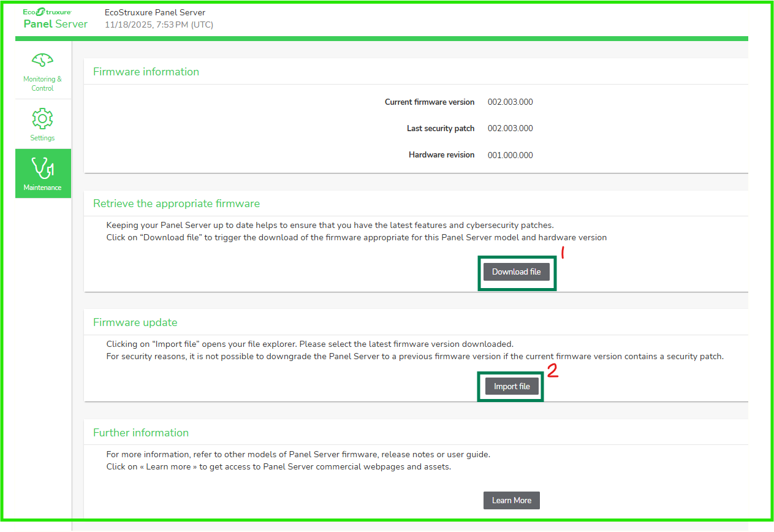Click the Learn More button
Image resolution: width=774 pixels, height=532 pixels.
coord(512,500)
